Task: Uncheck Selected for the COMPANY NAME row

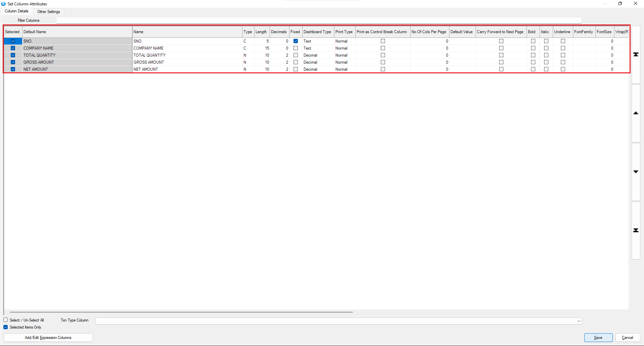Action: [13, 48]
